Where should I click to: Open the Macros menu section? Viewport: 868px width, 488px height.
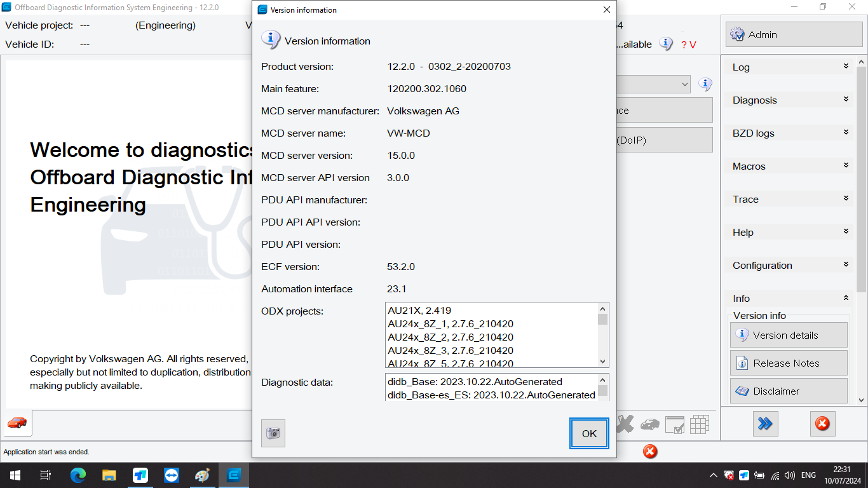(790, 166)
